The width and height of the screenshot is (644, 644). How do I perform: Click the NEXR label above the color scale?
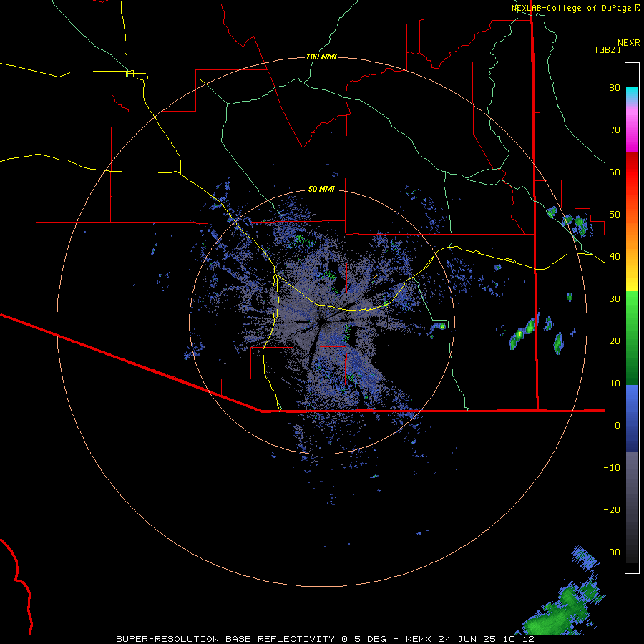pos(628,43)
